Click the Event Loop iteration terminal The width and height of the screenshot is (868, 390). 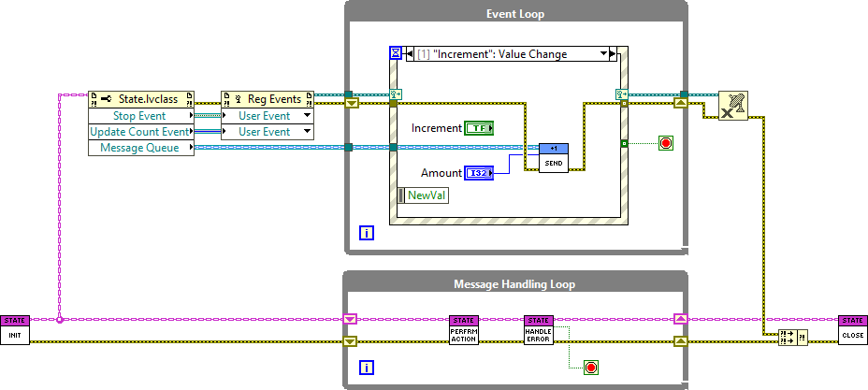[367, 232]
